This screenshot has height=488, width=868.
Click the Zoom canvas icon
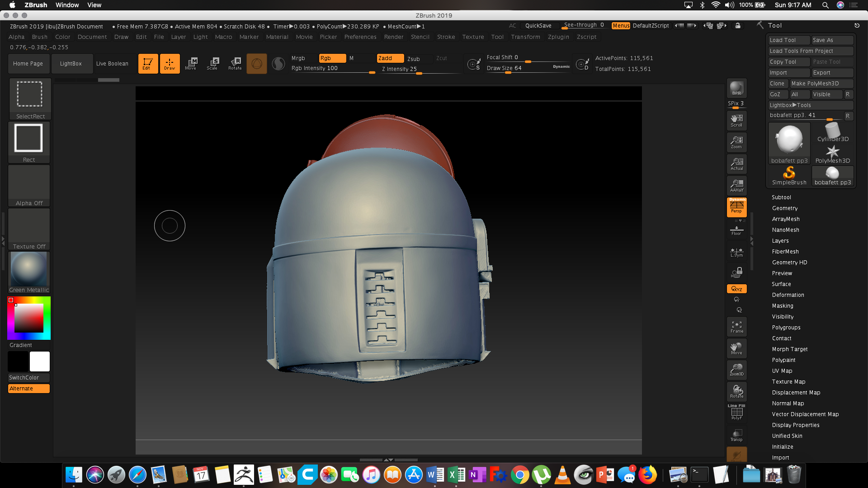click(736, 142)
